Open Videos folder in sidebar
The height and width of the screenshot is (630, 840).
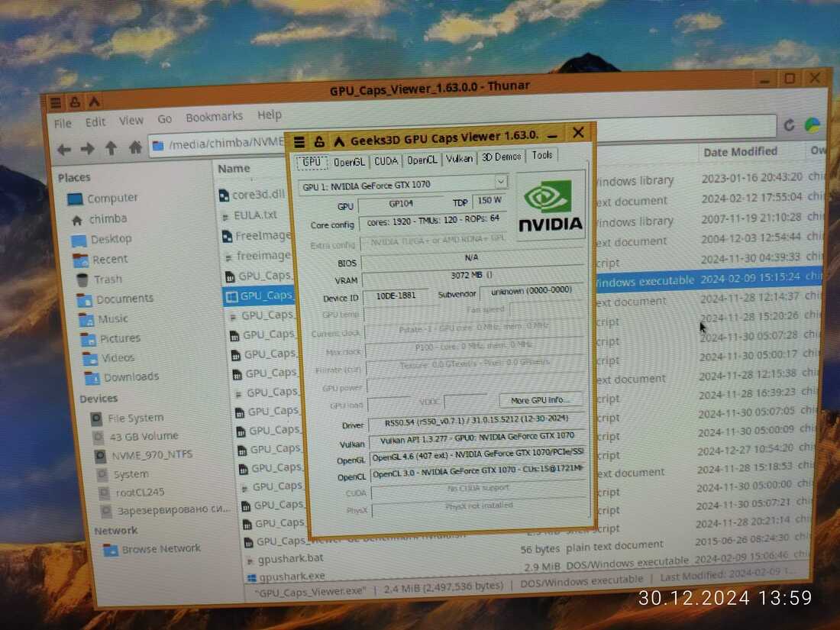108,357
